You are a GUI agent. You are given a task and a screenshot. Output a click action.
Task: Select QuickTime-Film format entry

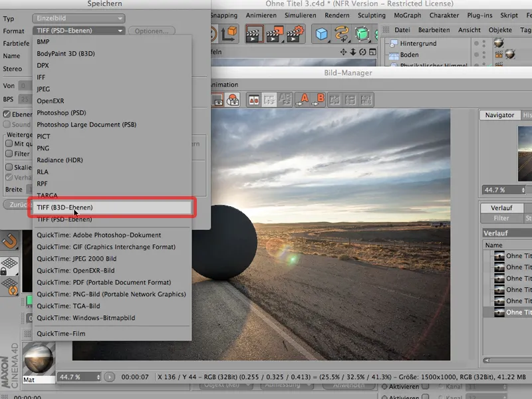[112, 334]
